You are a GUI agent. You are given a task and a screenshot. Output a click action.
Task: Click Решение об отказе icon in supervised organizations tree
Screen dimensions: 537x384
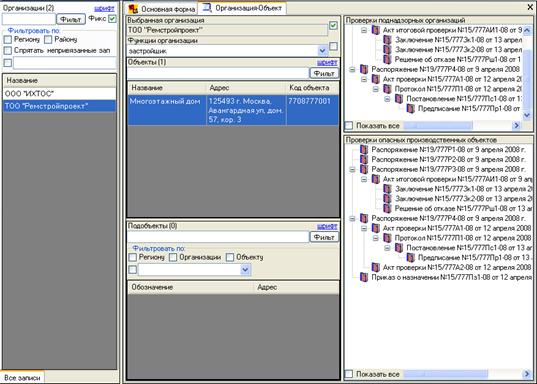[387, 60]
